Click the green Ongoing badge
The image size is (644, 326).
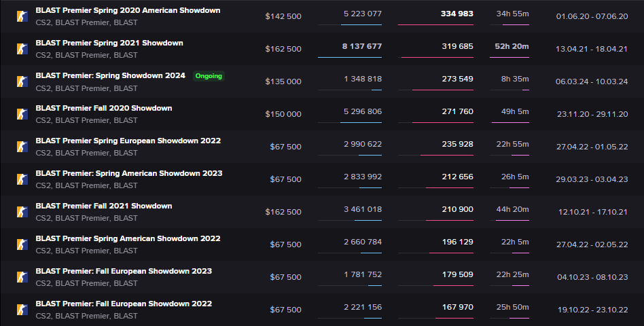pos(209,76)
